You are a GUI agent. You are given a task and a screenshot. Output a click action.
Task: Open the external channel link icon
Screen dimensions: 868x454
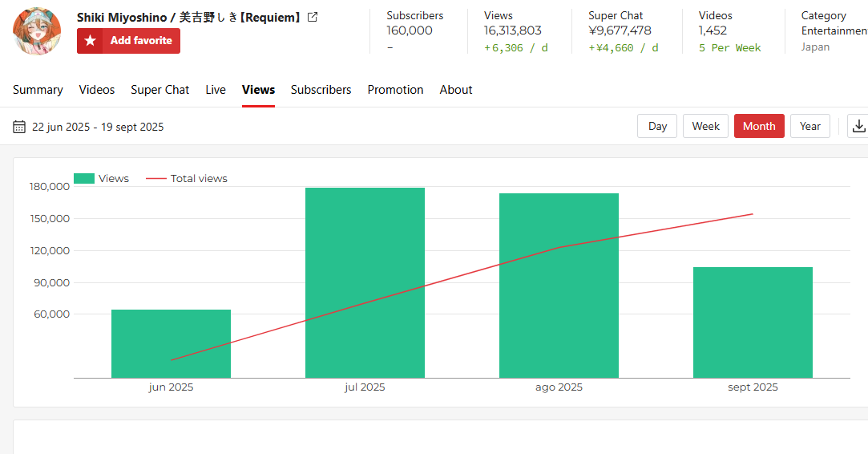click(x=313, y=17)
